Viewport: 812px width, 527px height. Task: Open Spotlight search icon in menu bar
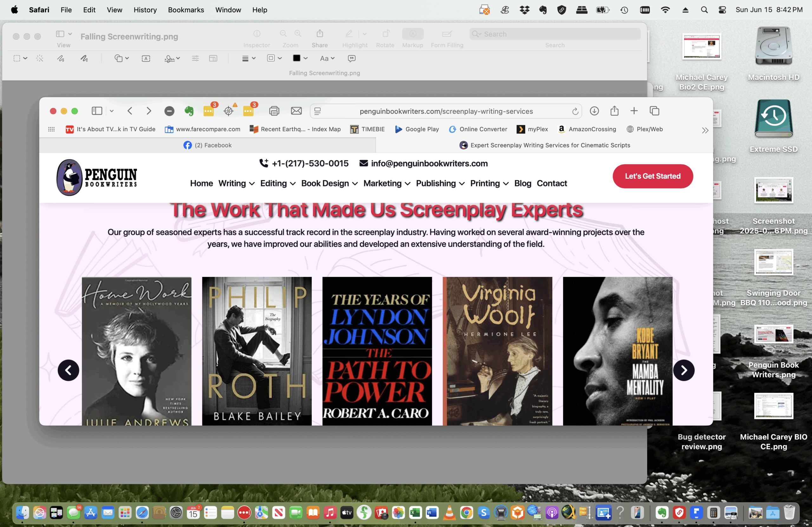point(704,10)
